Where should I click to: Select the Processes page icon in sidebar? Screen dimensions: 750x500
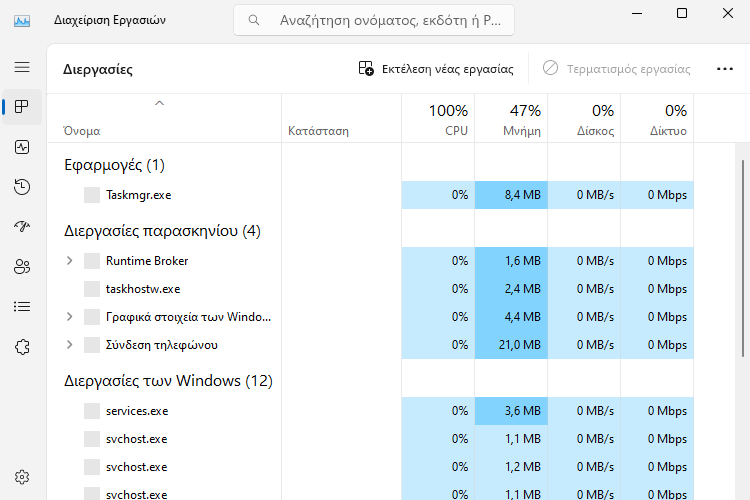point(22,107)
